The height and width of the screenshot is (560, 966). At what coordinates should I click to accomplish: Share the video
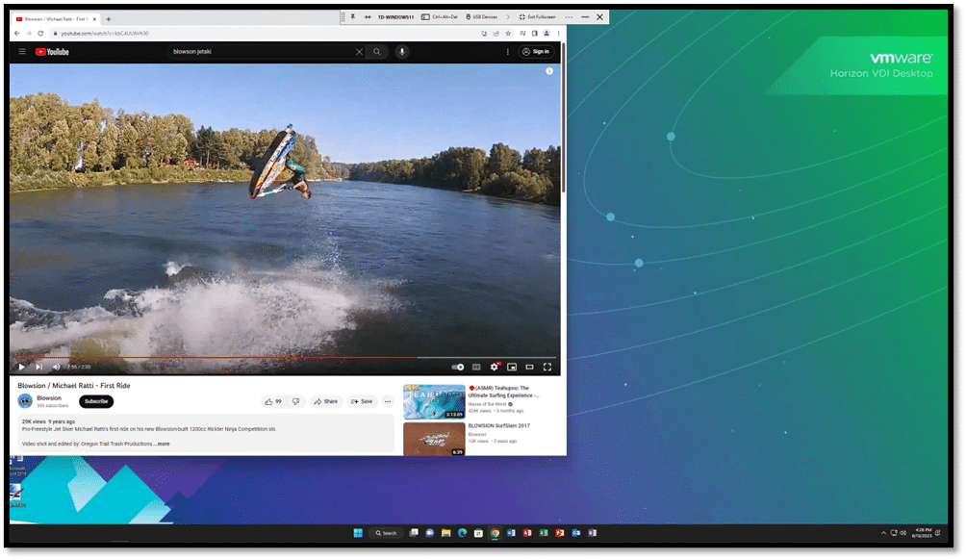[x=325, y=401]
